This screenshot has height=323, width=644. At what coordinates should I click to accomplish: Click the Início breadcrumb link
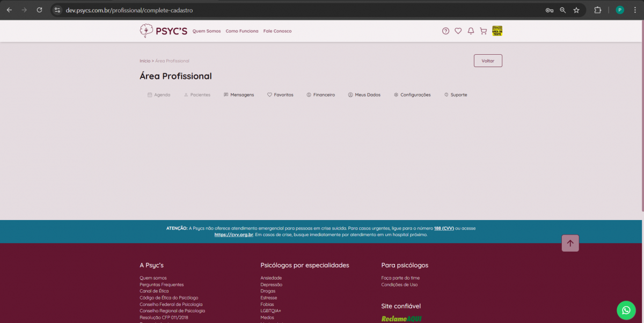pos(145,61)
